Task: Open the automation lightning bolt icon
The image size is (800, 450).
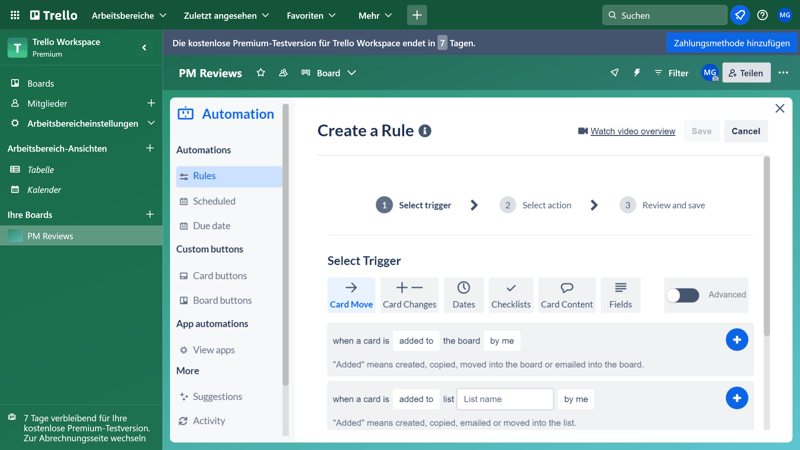Action: (636, 73)
